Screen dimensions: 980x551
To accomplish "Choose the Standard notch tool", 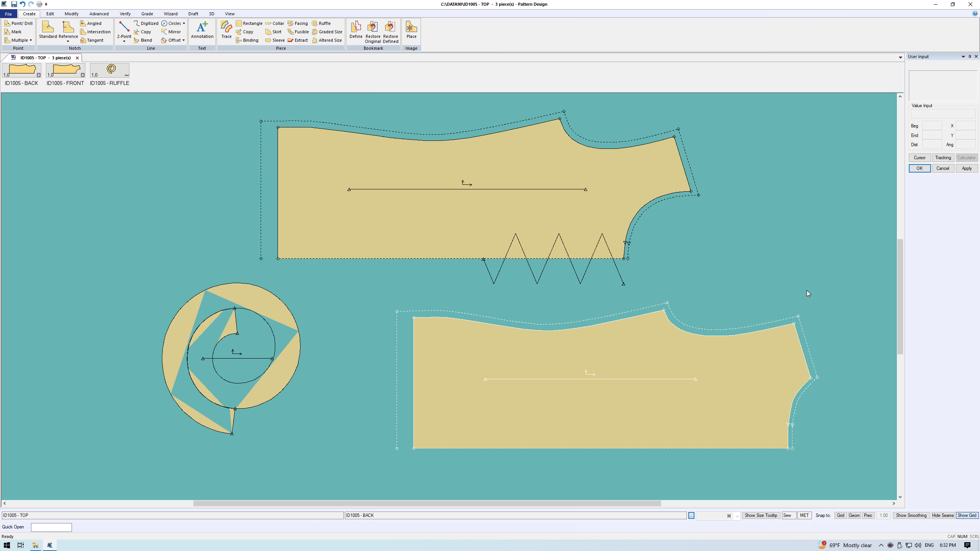I will tap(48, 29).
